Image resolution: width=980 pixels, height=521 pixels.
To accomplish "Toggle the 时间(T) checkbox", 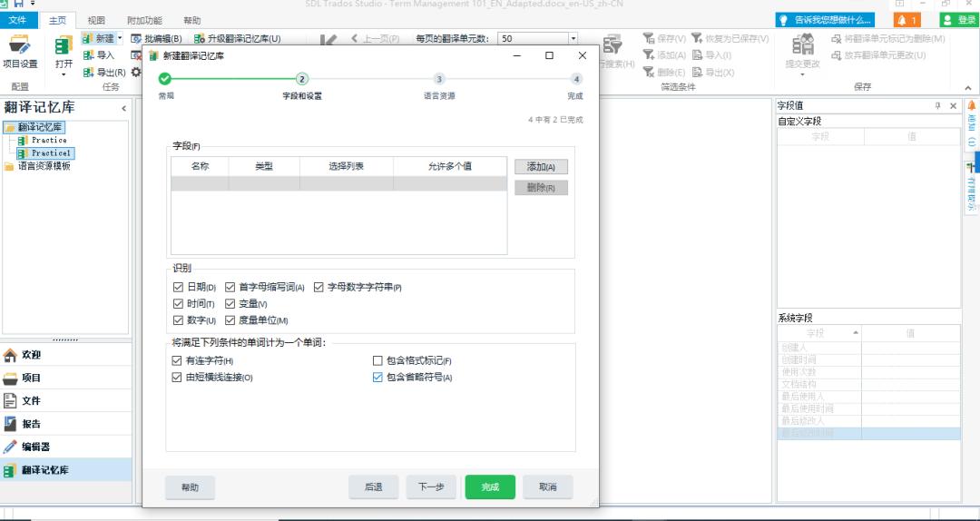I will pos(178,303).
